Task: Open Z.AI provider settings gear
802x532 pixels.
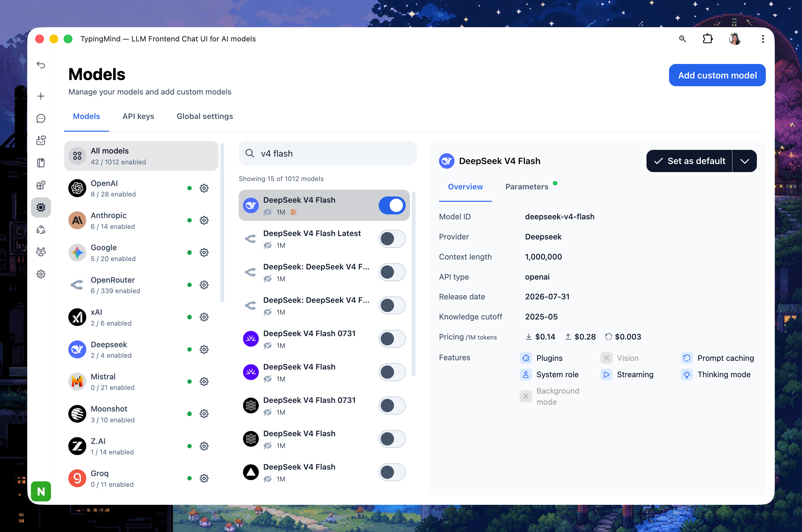Action: pyautogui.click(x=204, y=446)
